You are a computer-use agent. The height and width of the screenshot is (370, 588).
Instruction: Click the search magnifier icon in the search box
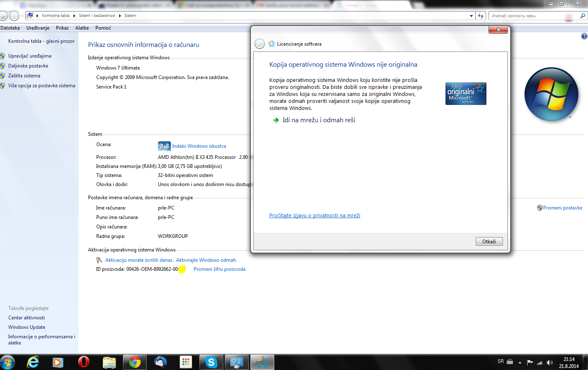coord(583,16)
